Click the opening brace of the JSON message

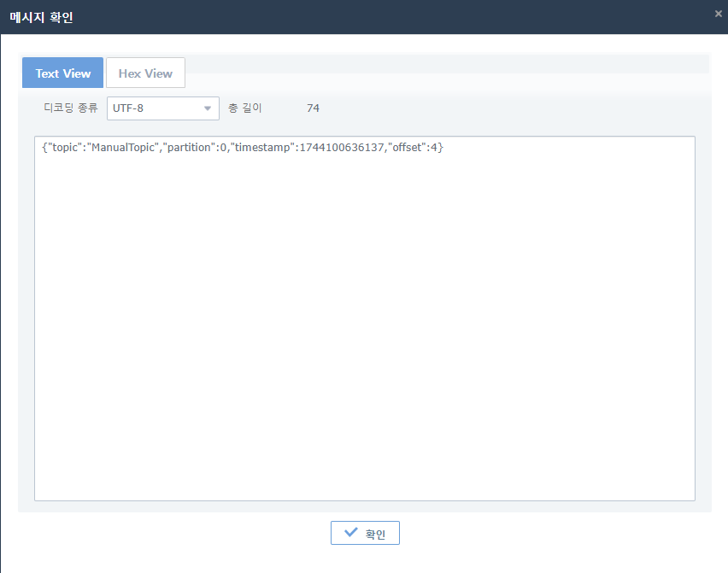point(44,148)
